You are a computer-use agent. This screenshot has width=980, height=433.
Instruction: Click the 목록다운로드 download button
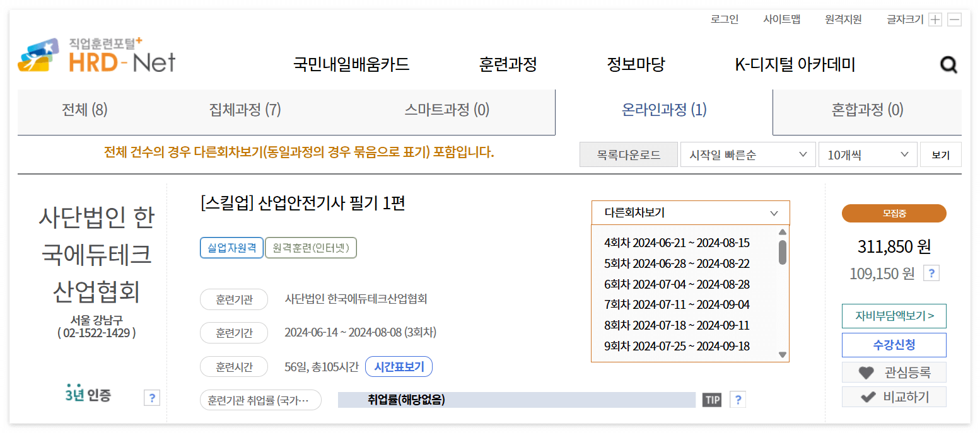pyautogui.click(x=628, y=154)
